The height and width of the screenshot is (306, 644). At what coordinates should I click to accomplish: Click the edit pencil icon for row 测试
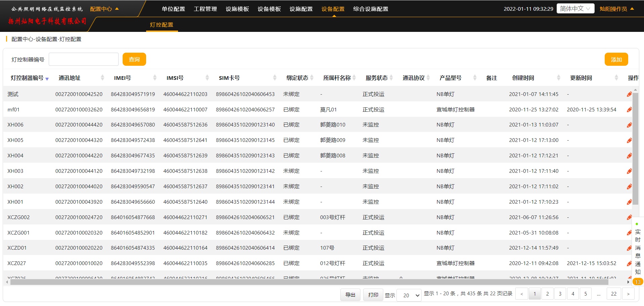(629, 94)
